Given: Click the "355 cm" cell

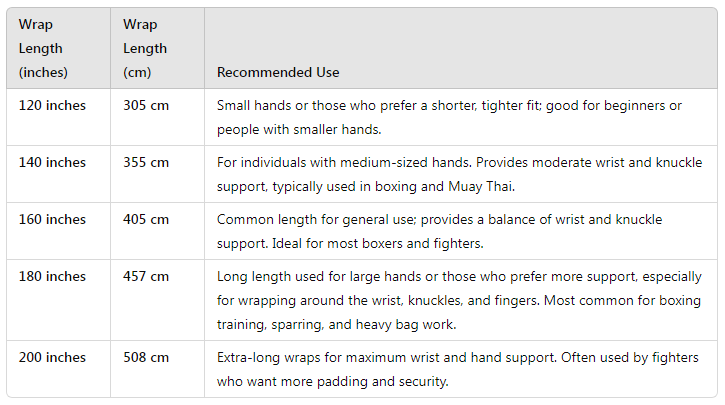Looking at the screenshot, I should click(145, 162).
